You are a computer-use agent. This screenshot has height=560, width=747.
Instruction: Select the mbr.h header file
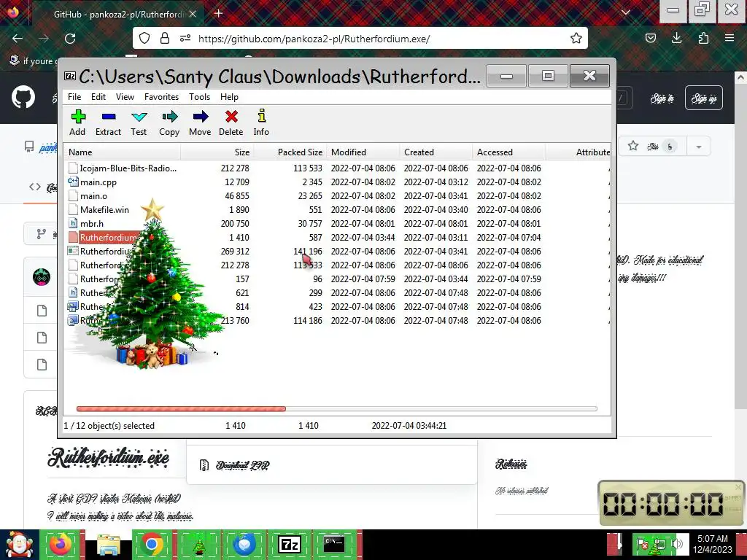[x=337, y=223]
